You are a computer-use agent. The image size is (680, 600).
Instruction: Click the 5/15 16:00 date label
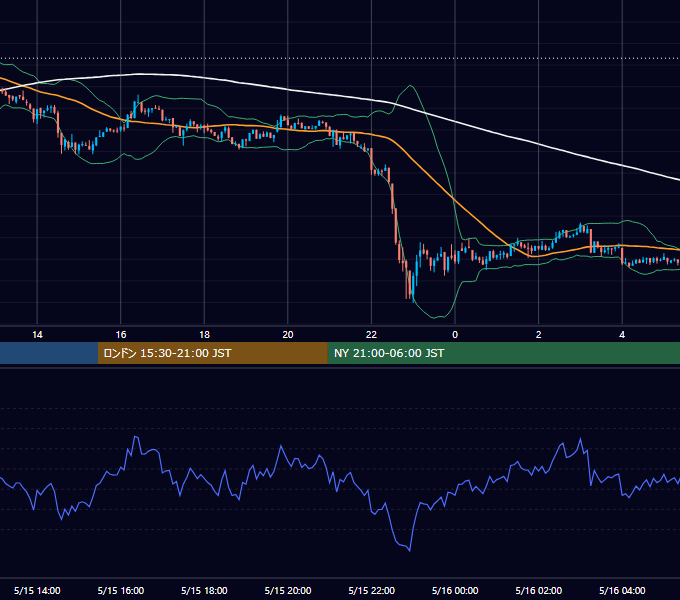pyautogui.click(x=121, y=590)
